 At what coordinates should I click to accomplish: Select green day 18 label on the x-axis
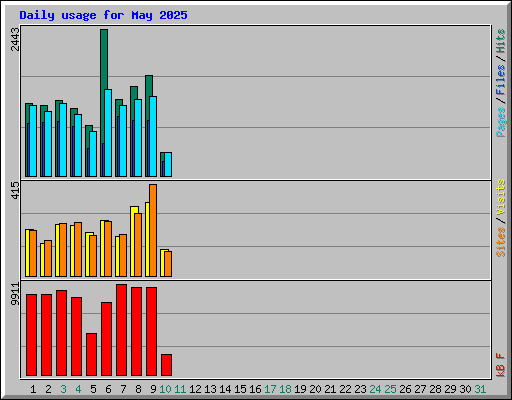285,389
